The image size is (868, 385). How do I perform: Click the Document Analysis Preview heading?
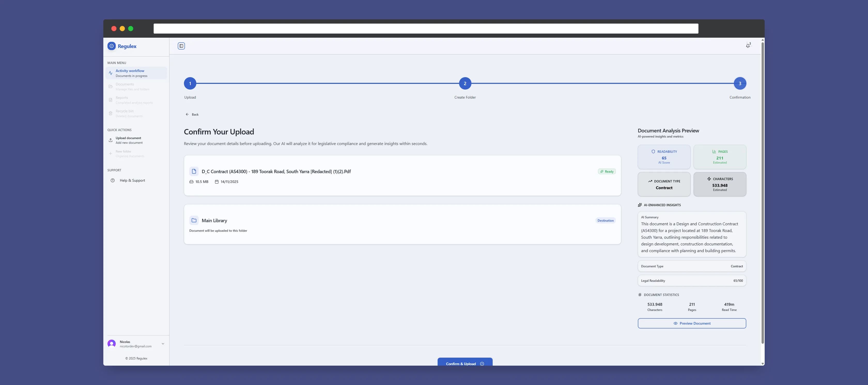pyautogui.click(x=668, y=131)
